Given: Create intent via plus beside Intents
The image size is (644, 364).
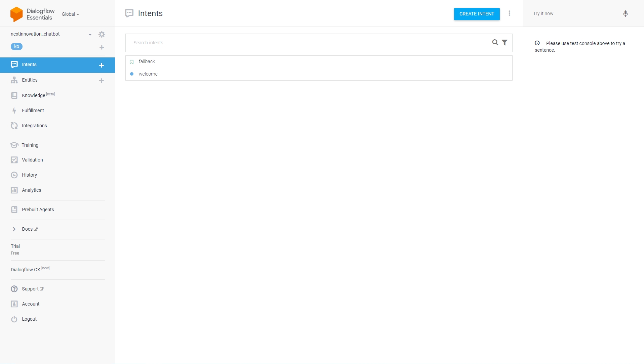Looking at the screenshot, I should (101, 65).
